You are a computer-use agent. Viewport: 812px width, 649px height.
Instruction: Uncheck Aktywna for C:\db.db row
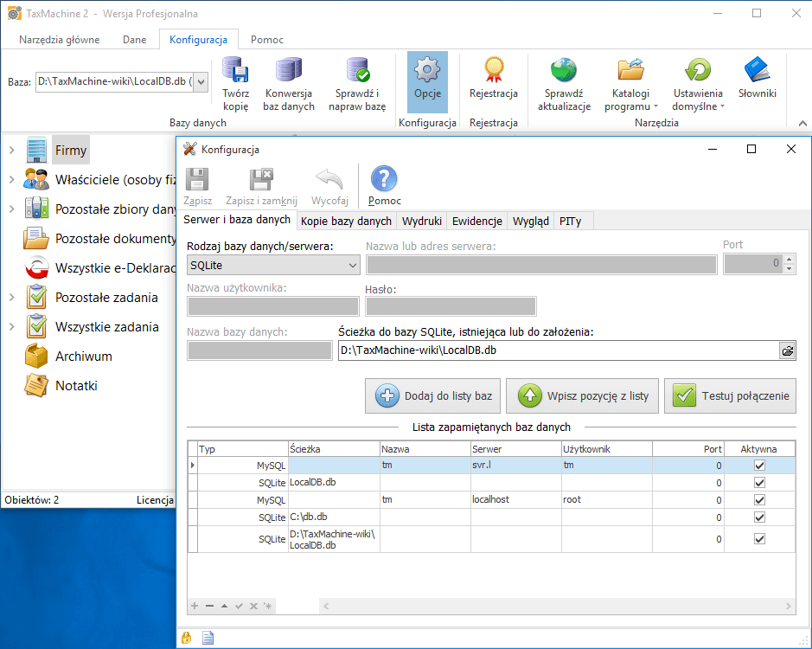click(x=759, y=517)
